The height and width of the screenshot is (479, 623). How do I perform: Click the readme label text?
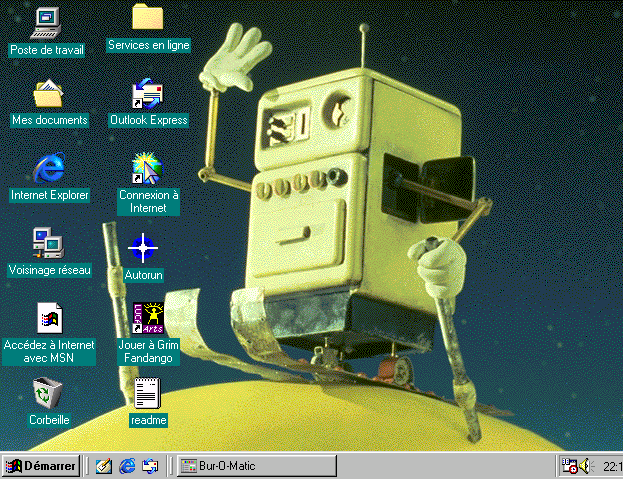[x=148, y=420]
